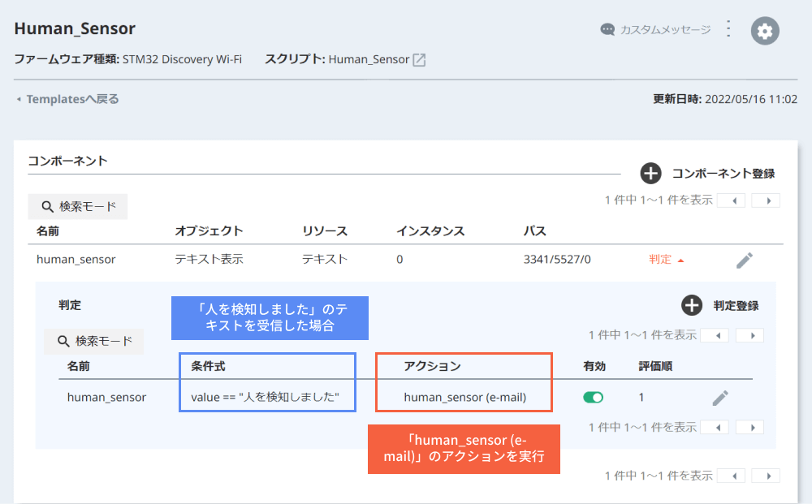
Task: Click the human_sensor (e-mail) action entry
Action: pos(463,397)
